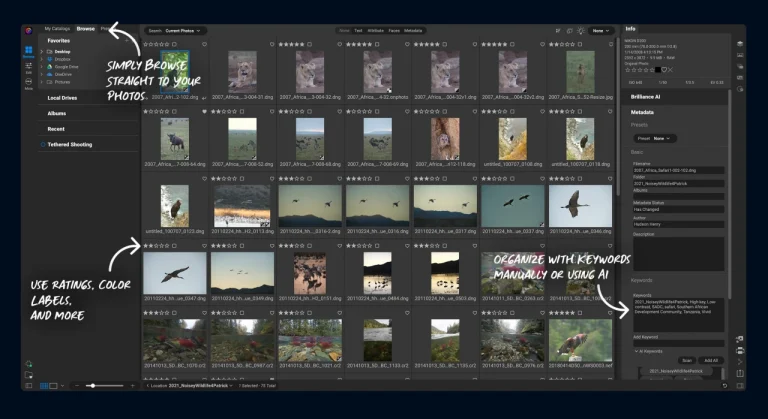Open the None filter dropdown in top toolbar

coord(600,30)
